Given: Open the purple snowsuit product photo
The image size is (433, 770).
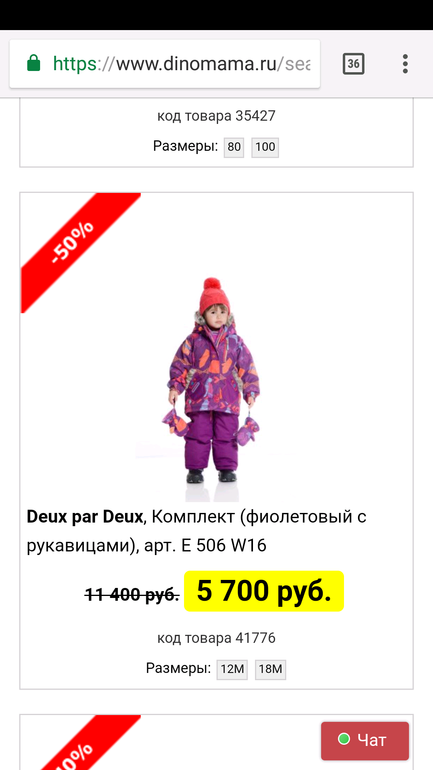Looking at the screenshot, I should (212, 381).
